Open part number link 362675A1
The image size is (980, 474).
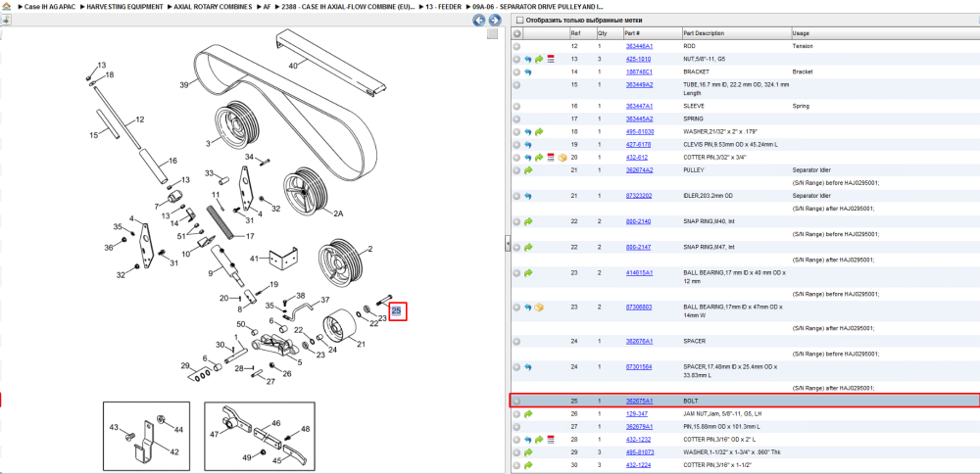[x=639, y=401]
